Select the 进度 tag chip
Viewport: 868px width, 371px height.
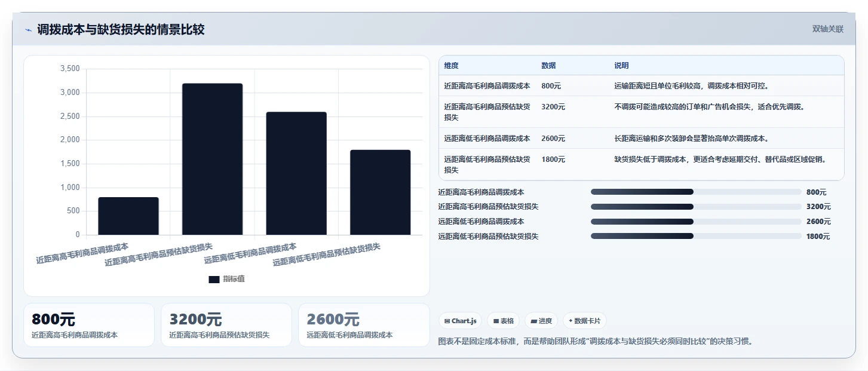coord(541,321)
